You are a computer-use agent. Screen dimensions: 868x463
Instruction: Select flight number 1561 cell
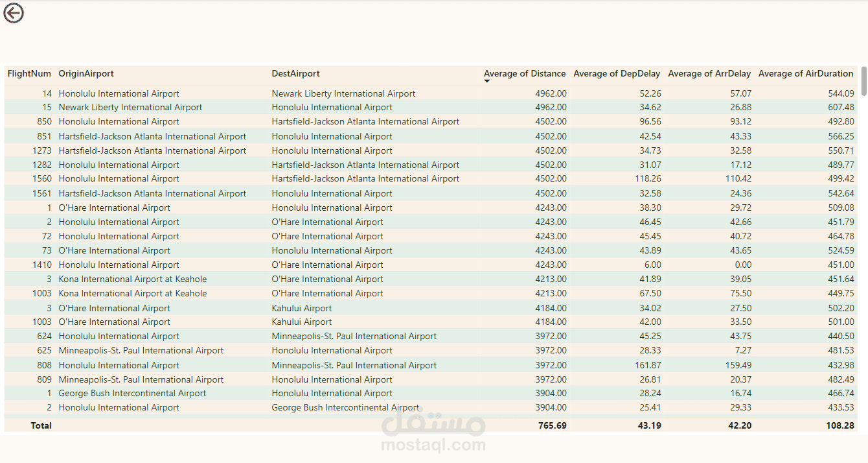coord(42,193)
